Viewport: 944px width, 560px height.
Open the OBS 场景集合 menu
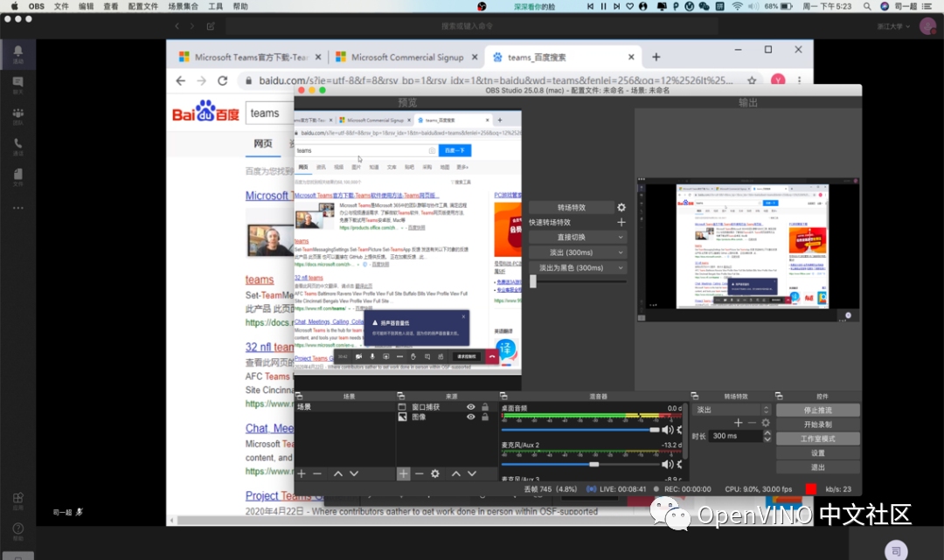tap(184, 6)
